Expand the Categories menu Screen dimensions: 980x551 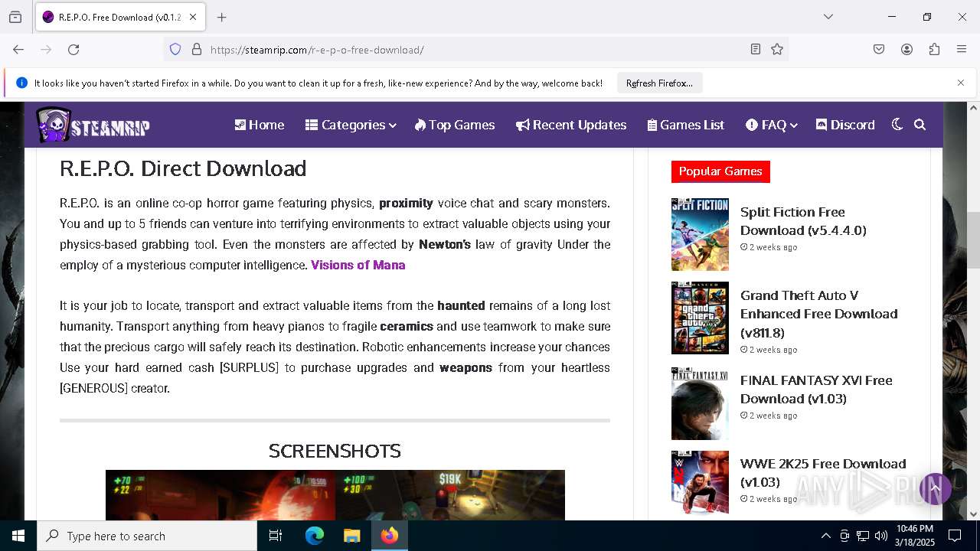tap(351, 125)
